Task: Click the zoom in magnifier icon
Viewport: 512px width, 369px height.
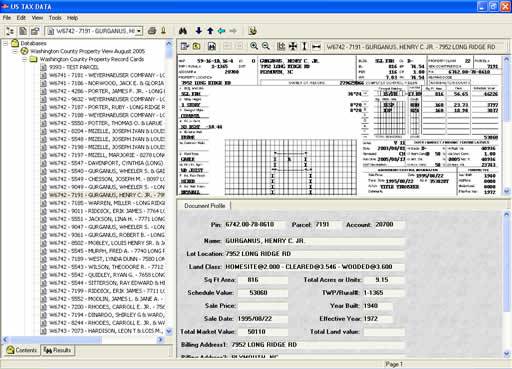Action: [254, 46]
